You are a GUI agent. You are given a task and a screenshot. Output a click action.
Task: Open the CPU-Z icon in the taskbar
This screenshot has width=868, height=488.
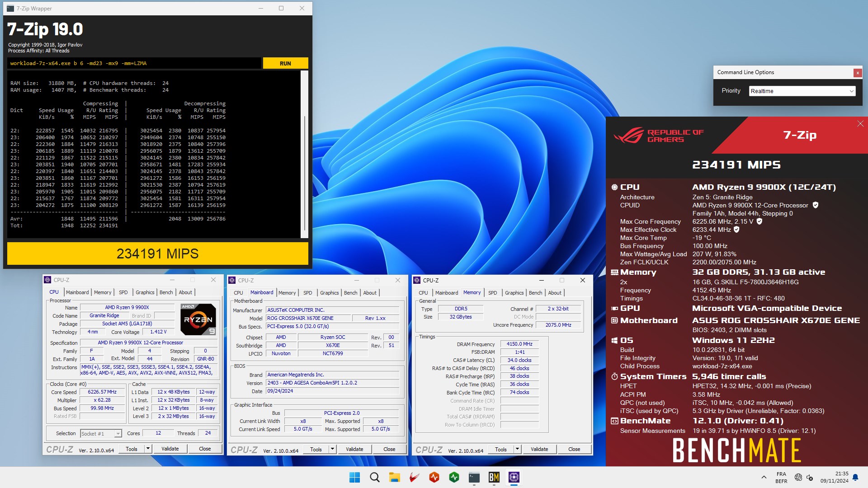coord(514,477)
